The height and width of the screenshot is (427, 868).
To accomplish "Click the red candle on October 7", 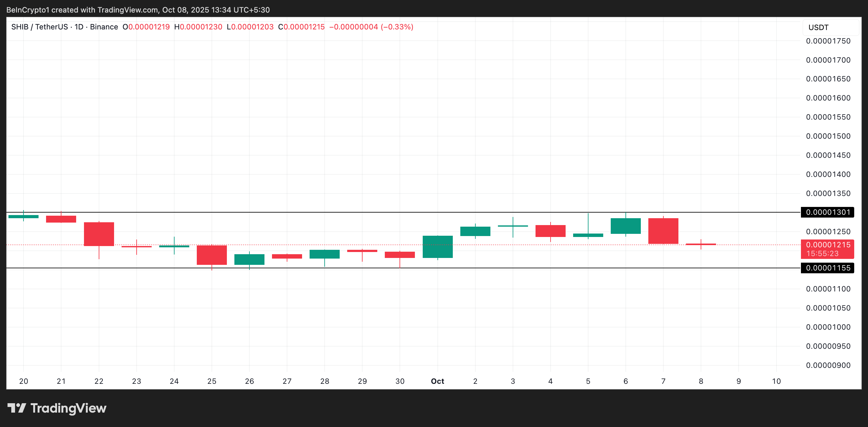I will coord(663,231).
